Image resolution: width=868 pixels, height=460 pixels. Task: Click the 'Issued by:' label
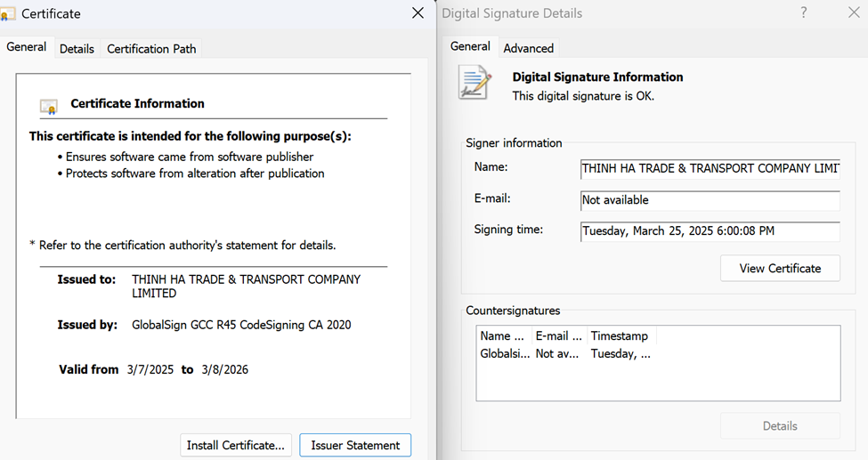click(x=87, y=325)
